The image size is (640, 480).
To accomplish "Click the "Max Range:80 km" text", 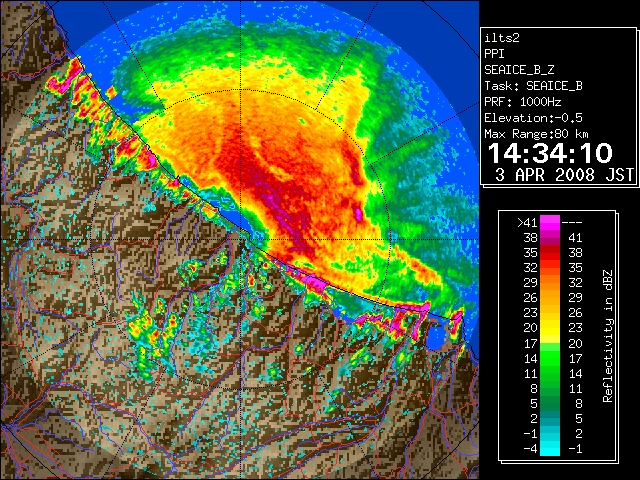I will pyautogui.click(x=536, y=134).
